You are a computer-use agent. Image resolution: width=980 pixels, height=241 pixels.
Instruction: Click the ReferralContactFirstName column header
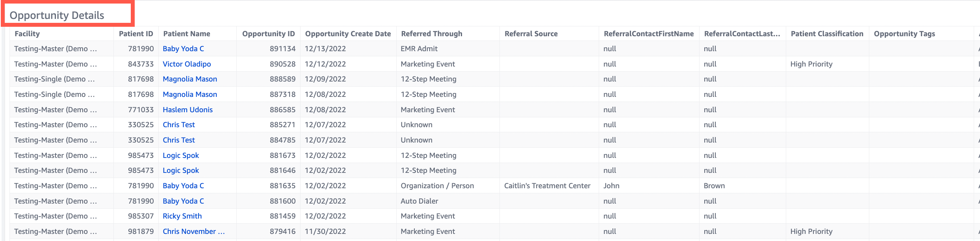point(648,34)
